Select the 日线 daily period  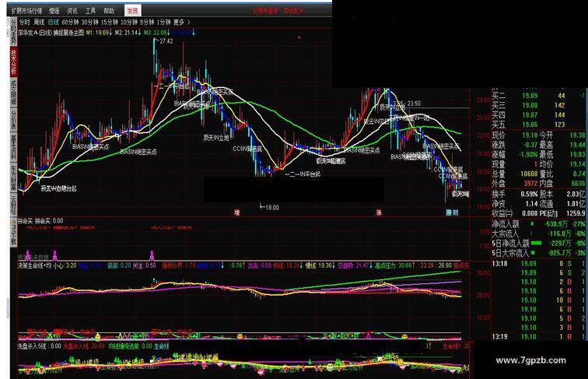(53, 22)
